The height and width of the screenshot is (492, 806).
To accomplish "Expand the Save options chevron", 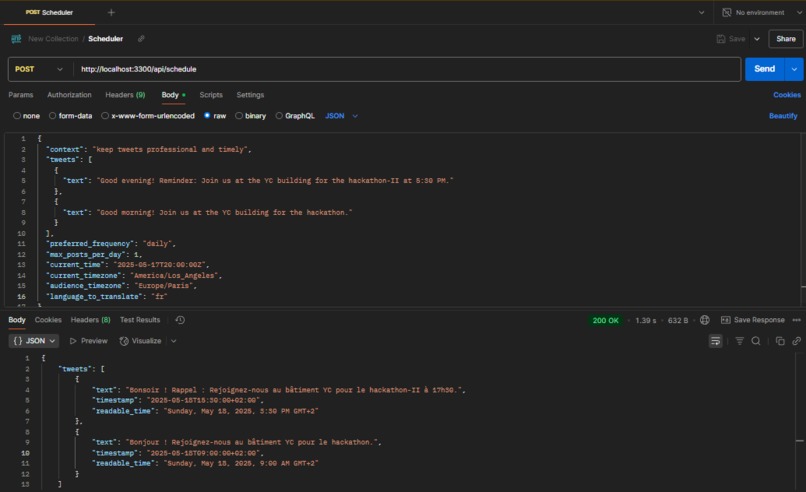I will tap(757, 39).
